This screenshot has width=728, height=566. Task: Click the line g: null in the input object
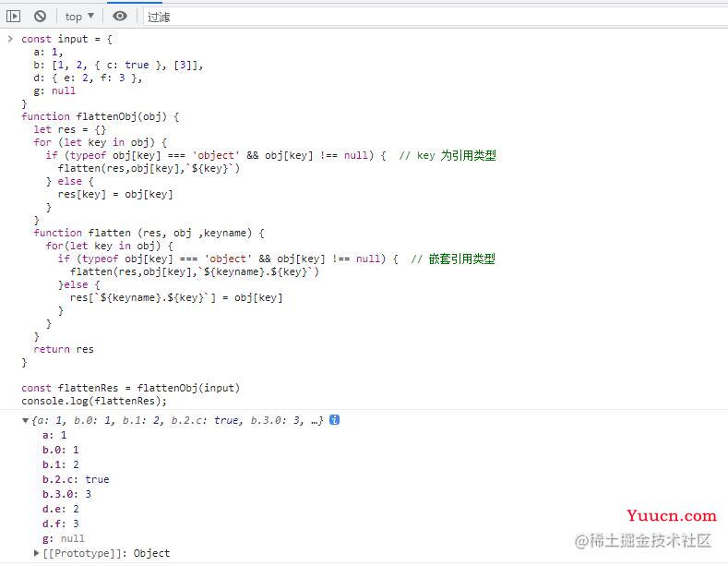54,90
